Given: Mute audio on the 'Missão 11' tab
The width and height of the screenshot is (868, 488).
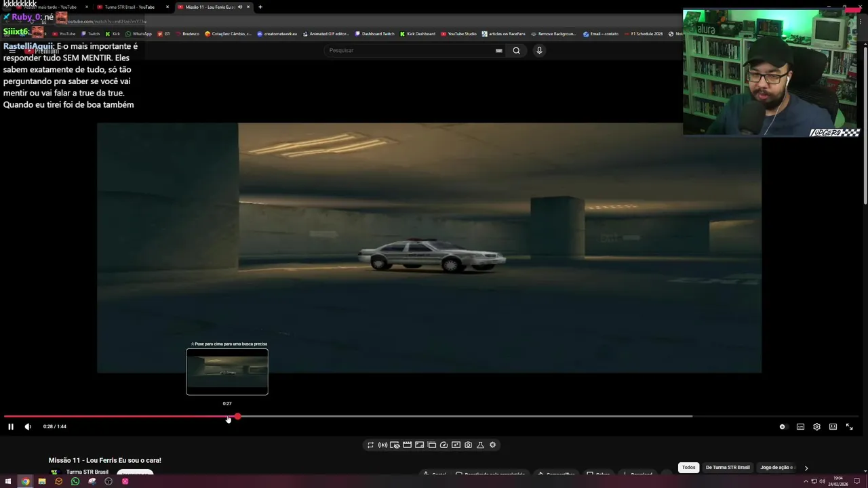Looking at the screenshot, I should point(240,7).
